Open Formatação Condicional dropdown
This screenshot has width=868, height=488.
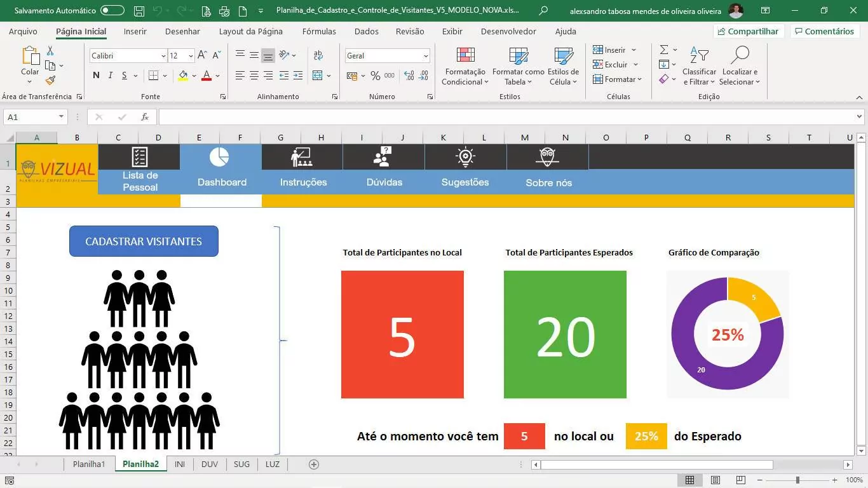tap(465, 66)
